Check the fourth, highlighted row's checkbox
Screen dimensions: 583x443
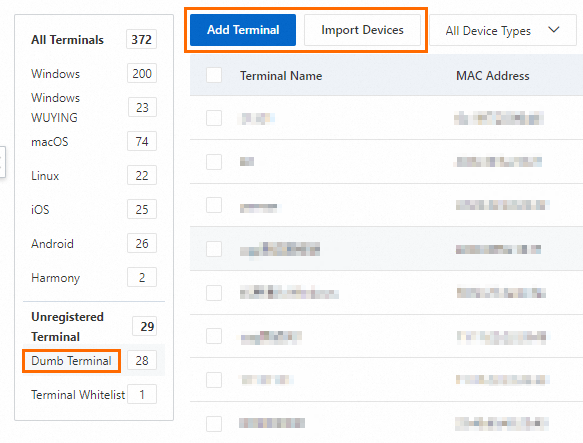point(214,249)
